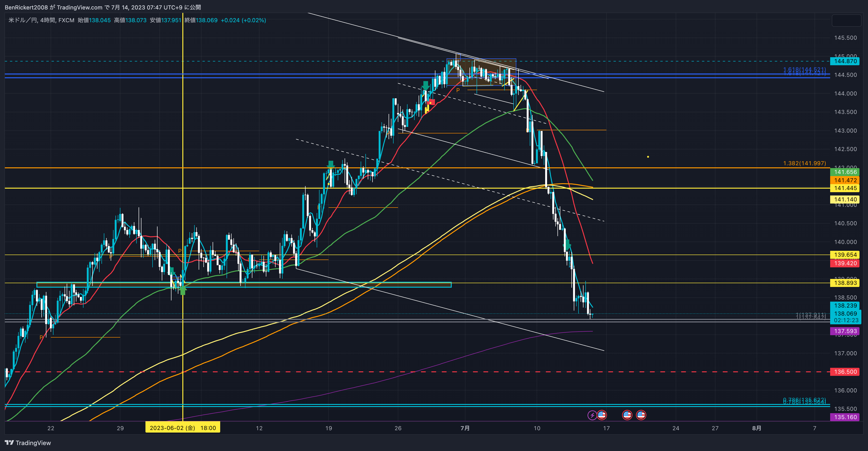Click the symbol title 米ドル／円, 4時間, FXCM
Viewport: 868px width, 451px height.
click(41, 20)
